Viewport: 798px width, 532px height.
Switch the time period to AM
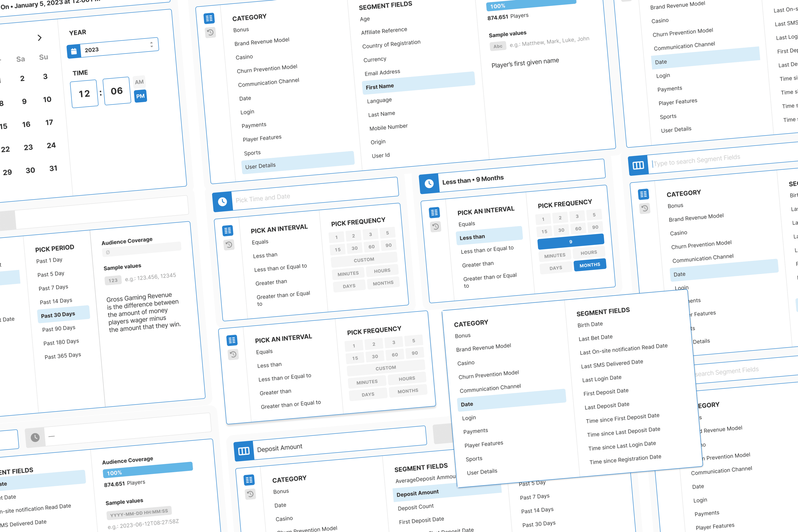pos(139,82)
